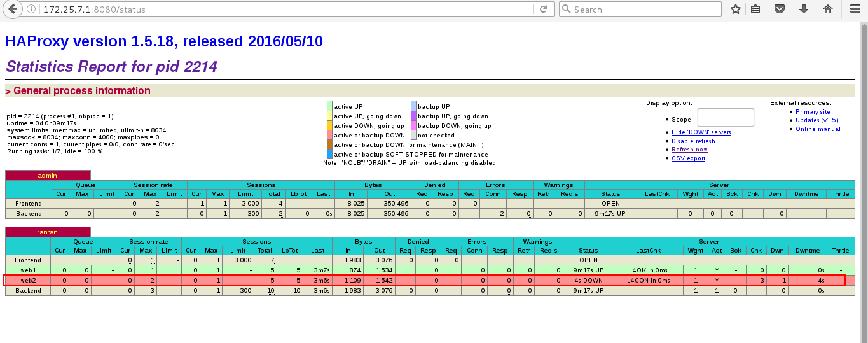Click the maxsock = 8034 system limits line
Screen dimensions: 868x343
pyautogui.click(x=83, y=137)
